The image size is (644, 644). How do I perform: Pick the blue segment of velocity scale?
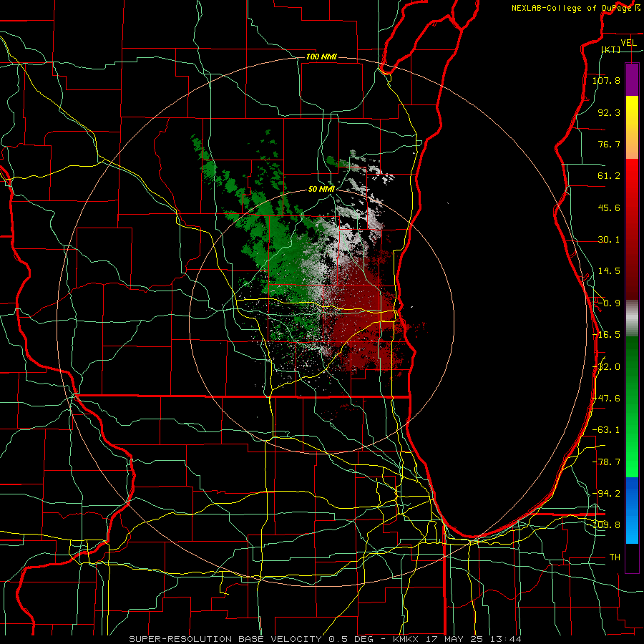click(x=632, y=510)
